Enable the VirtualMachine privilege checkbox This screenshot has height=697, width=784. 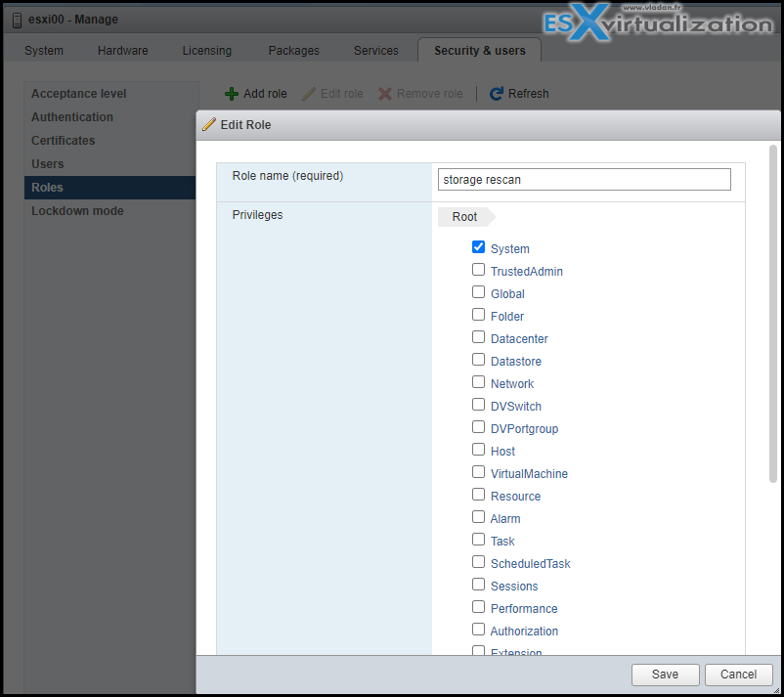[478, 472]
